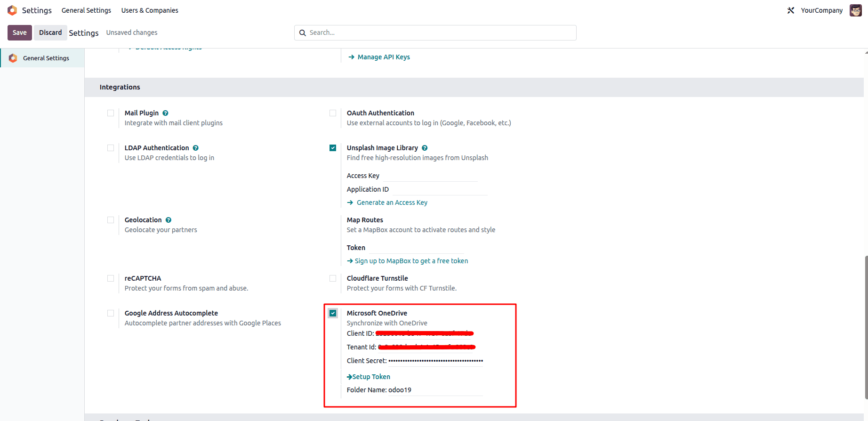Viewport: 868px width, 421px height.
Task: Click the OAuth Authentication label
Action: (380, 113)
